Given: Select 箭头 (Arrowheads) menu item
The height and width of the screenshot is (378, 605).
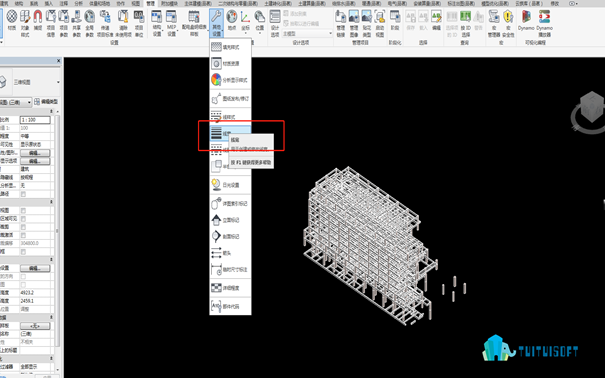Looking at the screenshot, I should pyautogui.click(x=230, y=253).
